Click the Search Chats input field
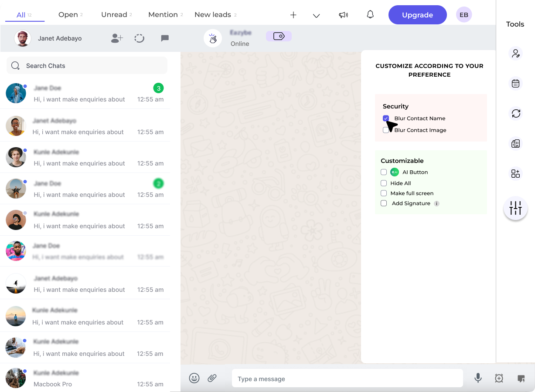Image resolution: width=535 pixels, height=392 pixels. [x=87, y=66]
